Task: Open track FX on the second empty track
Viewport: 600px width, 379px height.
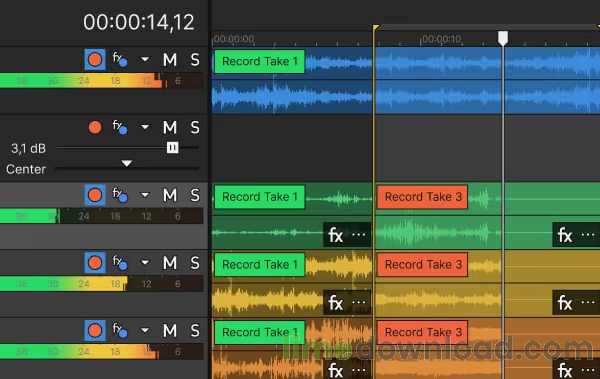Action: 120,127
